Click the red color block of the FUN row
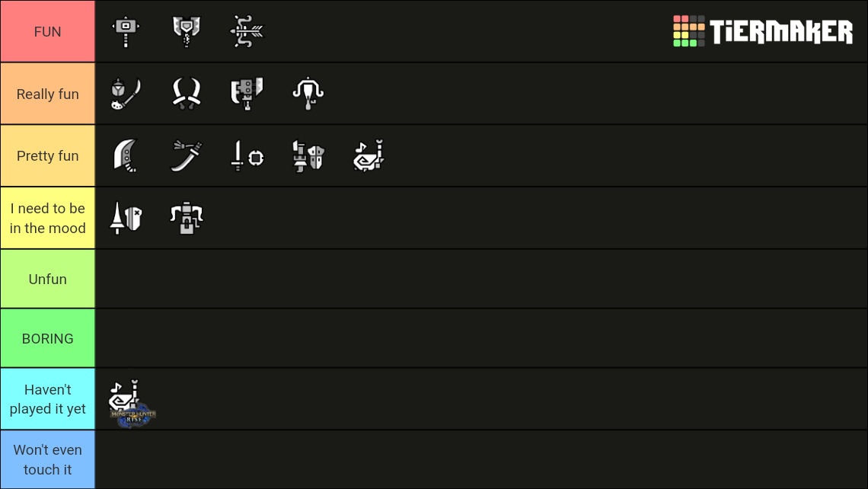This screenshot has height=489, width=868. (x=47, y=31)
